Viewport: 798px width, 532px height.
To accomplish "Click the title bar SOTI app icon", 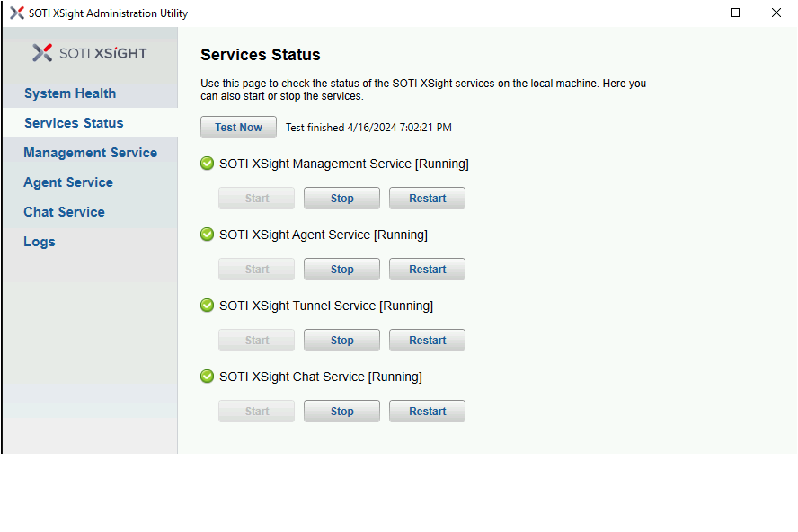I will pyautogui.click(x=16, y=13).
